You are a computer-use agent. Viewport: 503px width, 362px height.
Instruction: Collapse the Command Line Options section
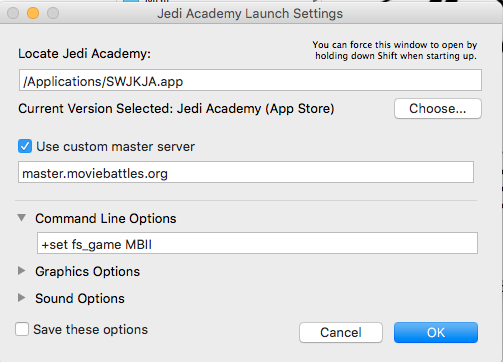(22, 218)
